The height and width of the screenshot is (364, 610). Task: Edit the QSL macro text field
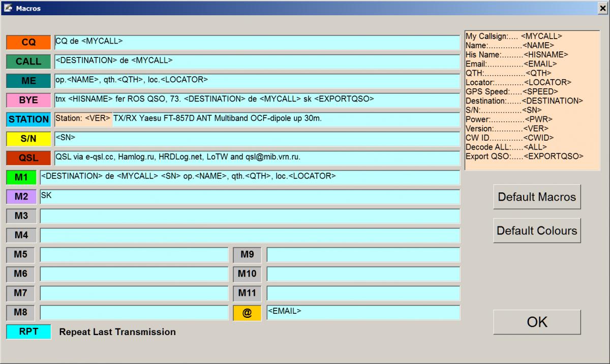coord(257,158)
